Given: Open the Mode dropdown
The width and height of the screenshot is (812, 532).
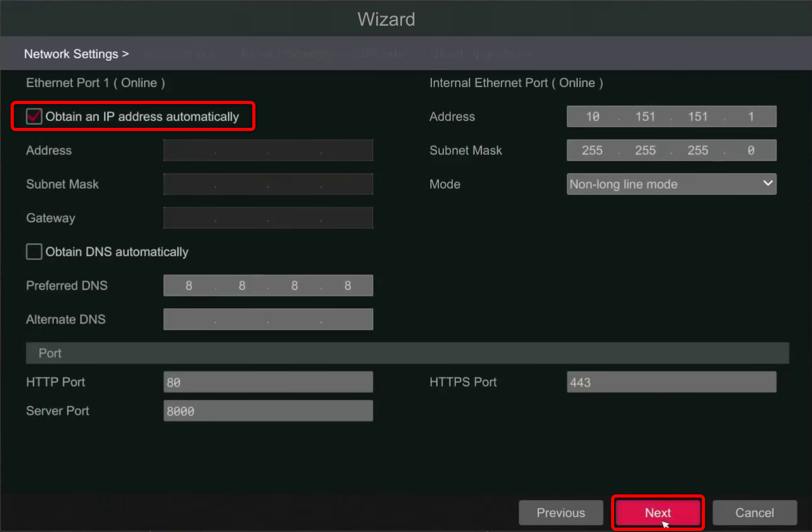Looking at the screenshot, I should (671, 184).
